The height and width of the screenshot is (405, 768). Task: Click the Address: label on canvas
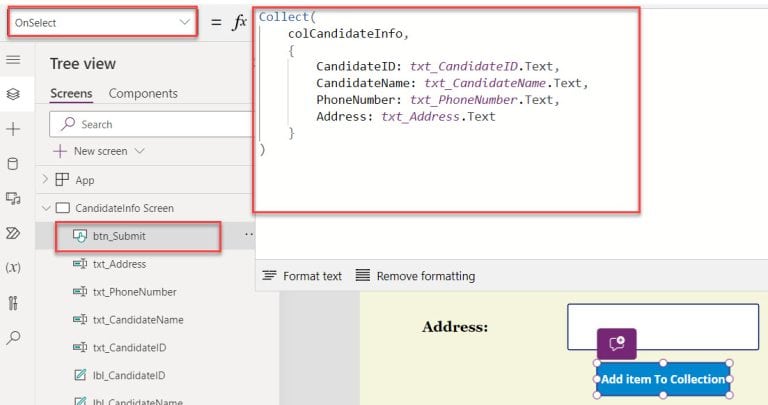pos(455,327)
